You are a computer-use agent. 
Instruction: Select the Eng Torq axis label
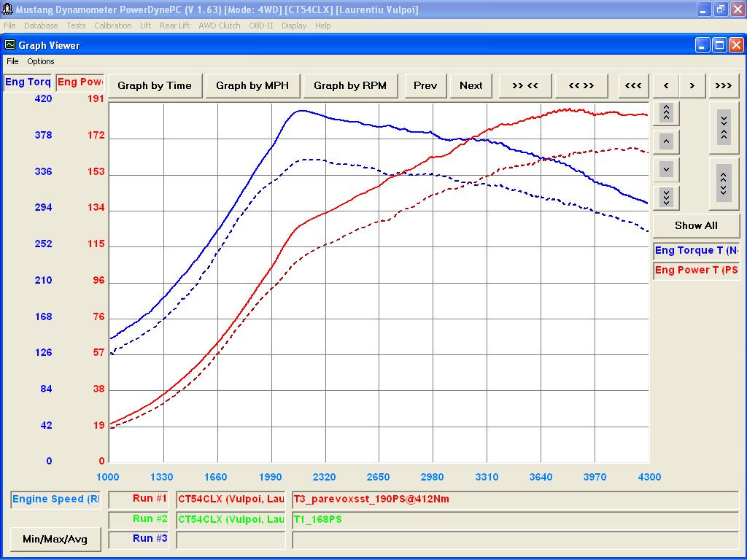28,82
